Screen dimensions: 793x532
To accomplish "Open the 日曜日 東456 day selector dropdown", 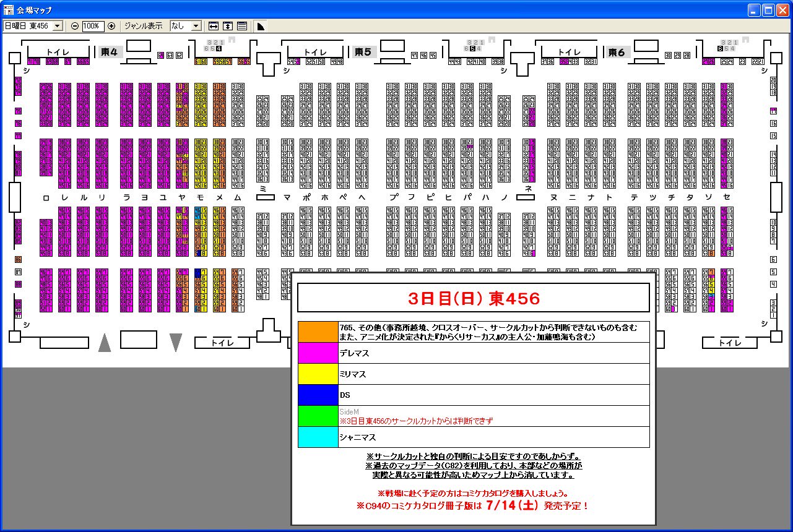I will tap(33, 26).
